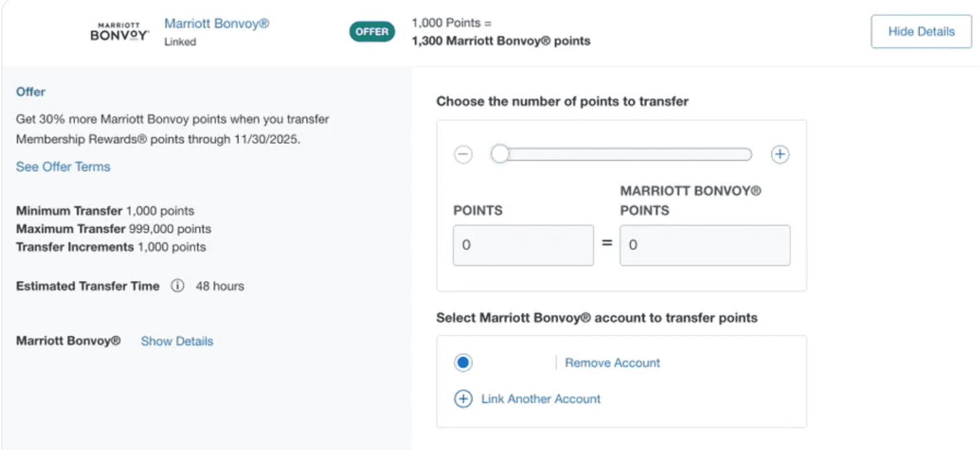Click the plus icon to increase points
Screen dimensions: 980x450
[x=779, y=154]
